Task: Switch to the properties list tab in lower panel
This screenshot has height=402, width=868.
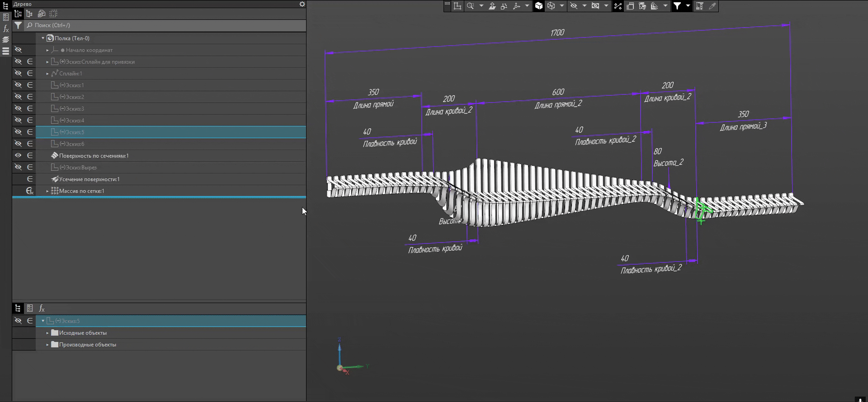Action: (x=30, y=308)
